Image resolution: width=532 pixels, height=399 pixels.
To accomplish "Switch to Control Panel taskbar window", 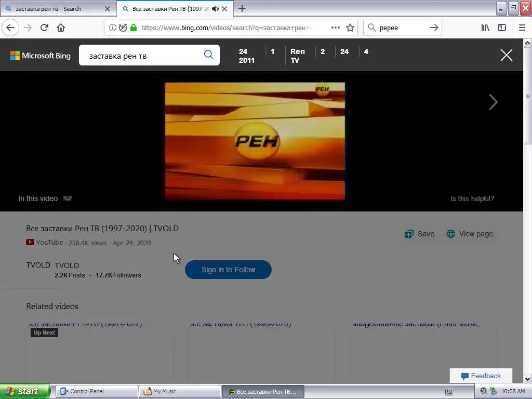I will click(x=97, y=391).
